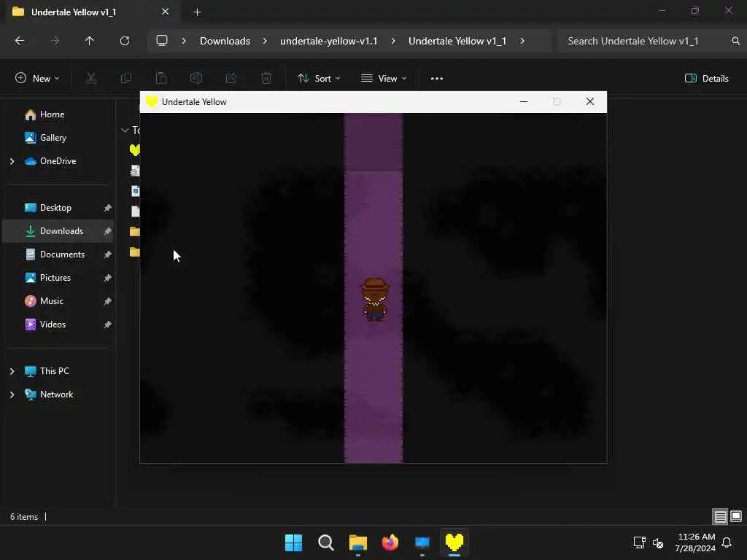The height and width of the screenshot is (560, 747).
Task: Open the blue monitor taskbar app
Action: pyautogui.click(x=422, y=542)
